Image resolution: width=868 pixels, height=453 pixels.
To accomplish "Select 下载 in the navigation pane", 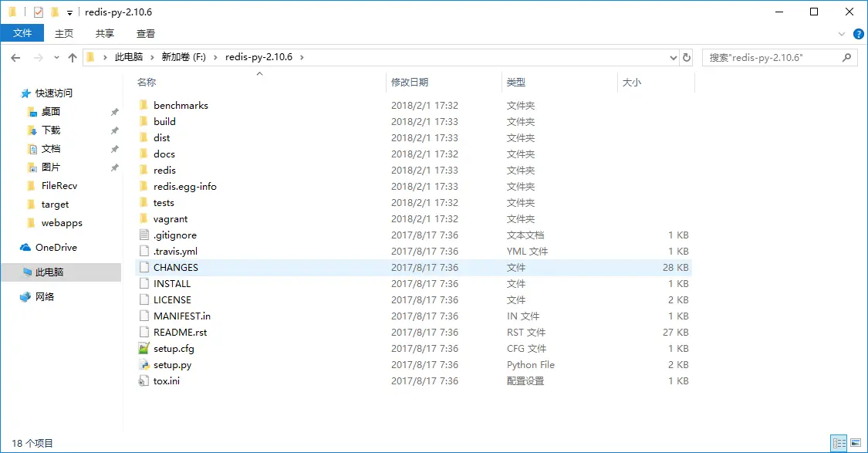I will point(50,130).
